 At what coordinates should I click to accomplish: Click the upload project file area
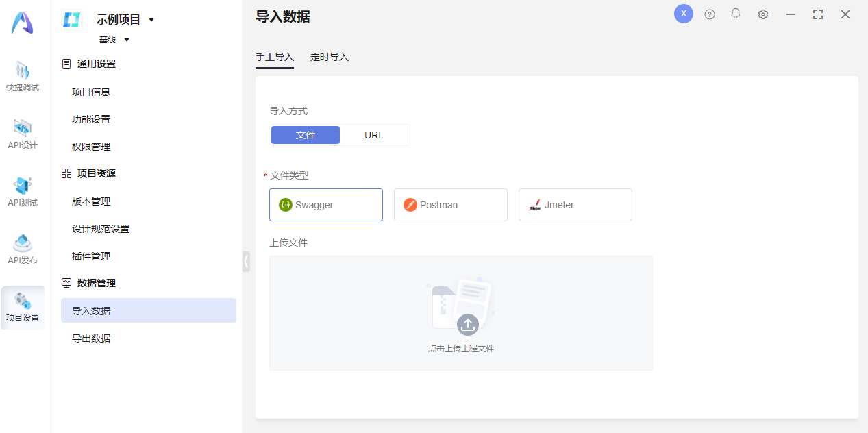(461, 313)
